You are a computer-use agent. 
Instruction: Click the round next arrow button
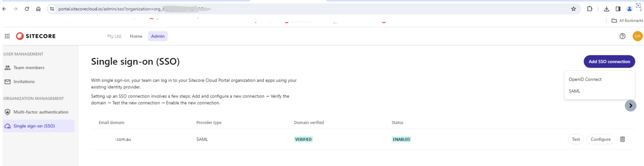[x=630, y=106]
